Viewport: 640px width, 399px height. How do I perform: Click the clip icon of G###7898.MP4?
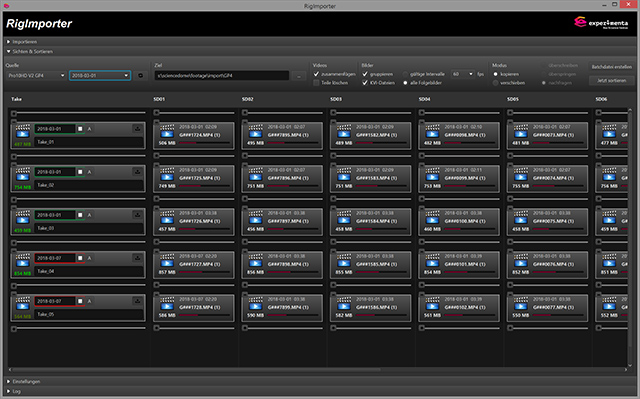point(255,260)
